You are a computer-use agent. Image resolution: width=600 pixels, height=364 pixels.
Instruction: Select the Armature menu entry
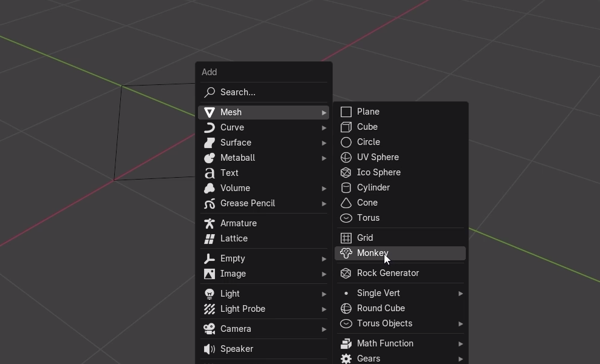click(x=264, y=223)
